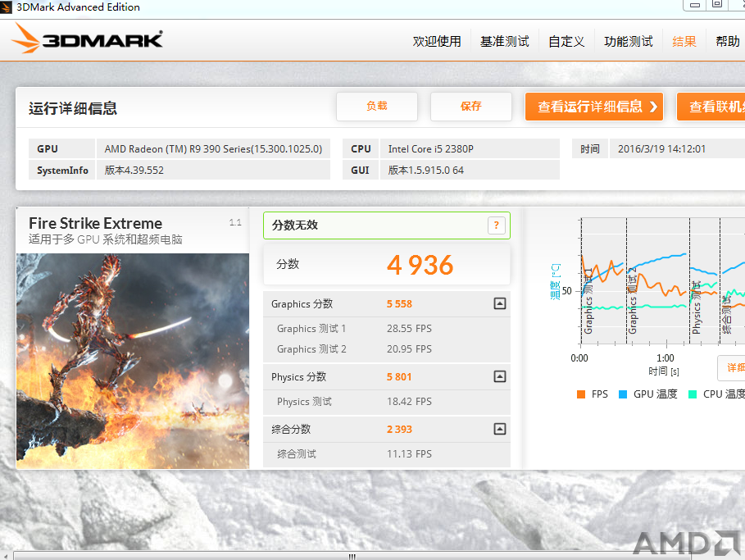Click the 详细 button under the chart

732,367
